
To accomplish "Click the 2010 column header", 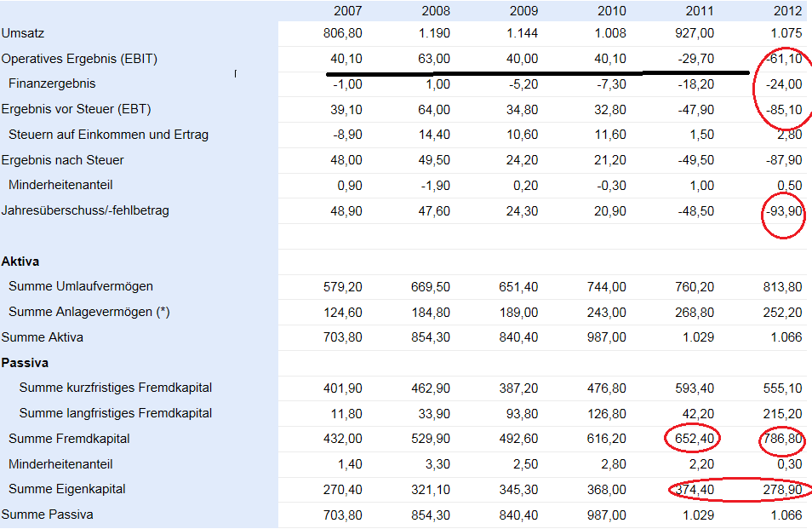I will click(x=612, y=11).
